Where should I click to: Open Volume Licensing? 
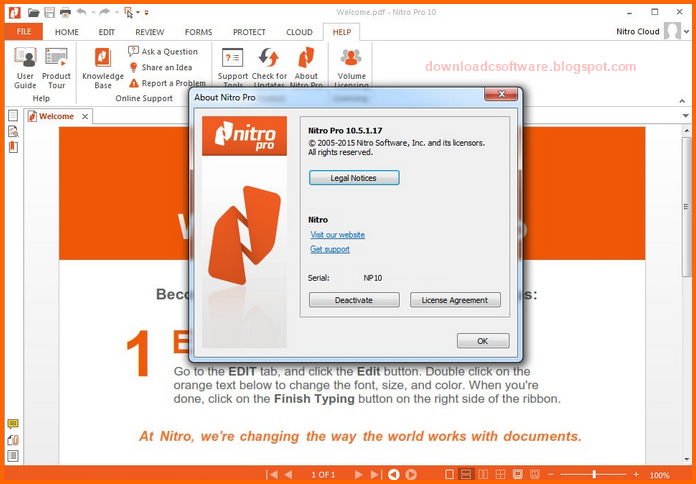pos(351,67)
